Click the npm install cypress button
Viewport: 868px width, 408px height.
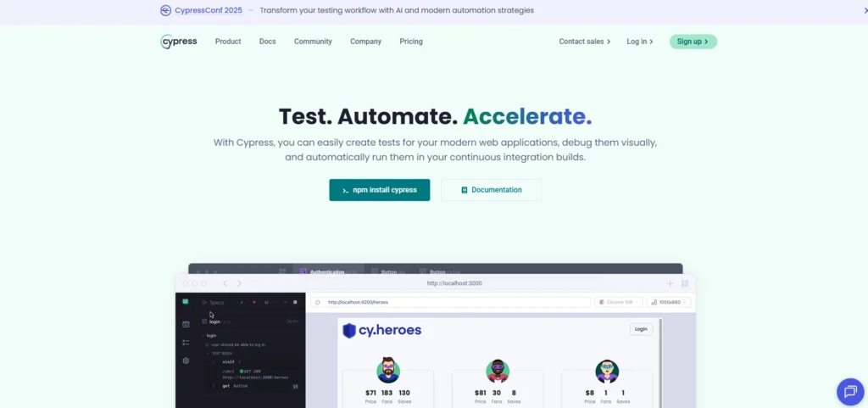379,190
